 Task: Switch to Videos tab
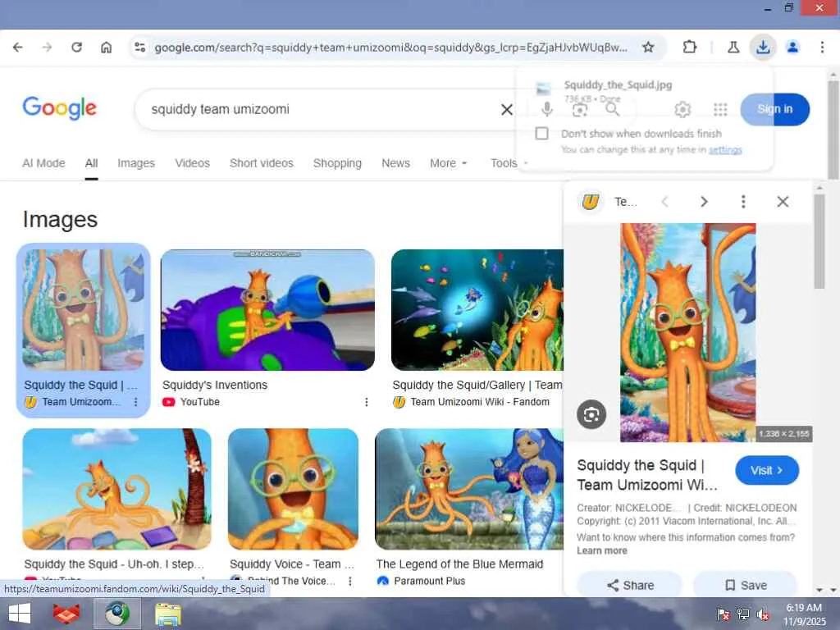pyautogui.click(x=192, y=163)
